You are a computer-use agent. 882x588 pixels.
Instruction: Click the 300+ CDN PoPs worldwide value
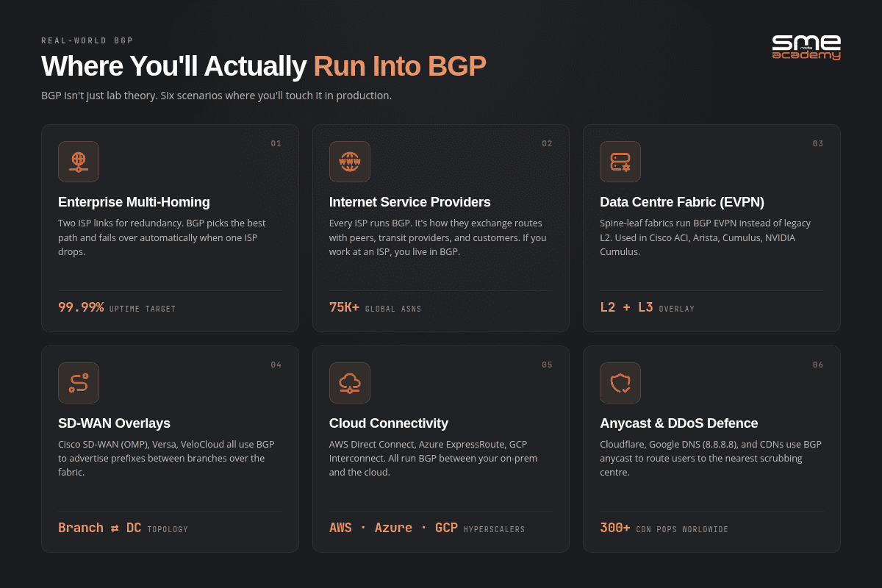pos(615,528)
